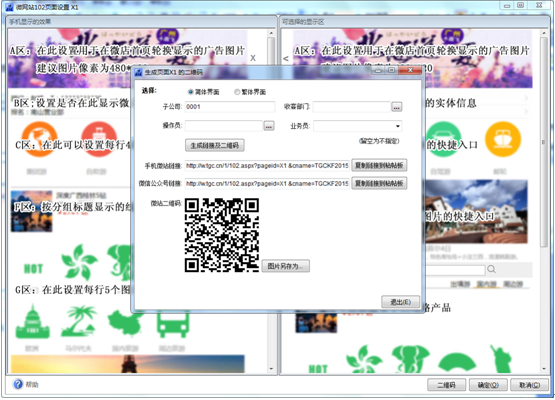Copy the 微信公众号链接 to the clipboard
The width and height of the screenshot is (555, 400).
point(379,183)
